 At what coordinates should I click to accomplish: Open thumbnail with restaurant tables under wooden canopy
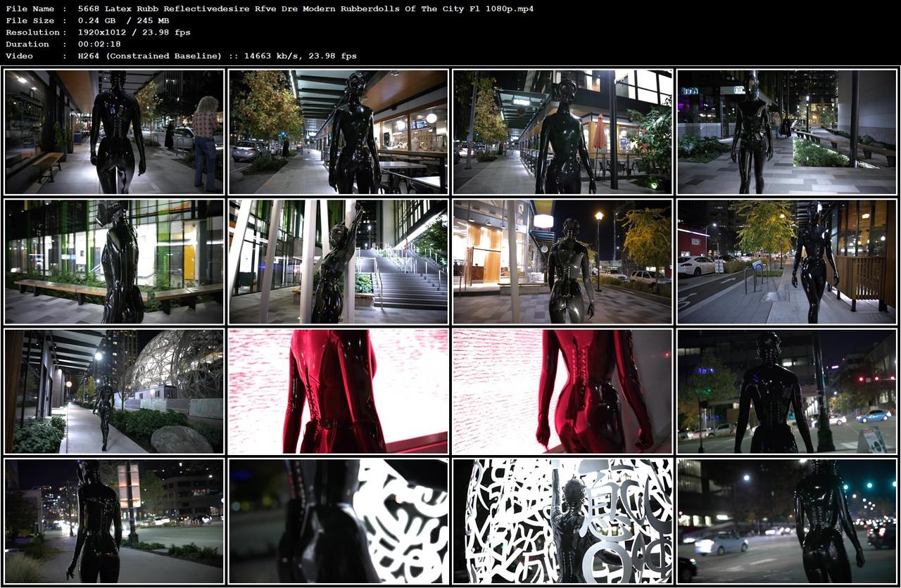tap(338, 132)
